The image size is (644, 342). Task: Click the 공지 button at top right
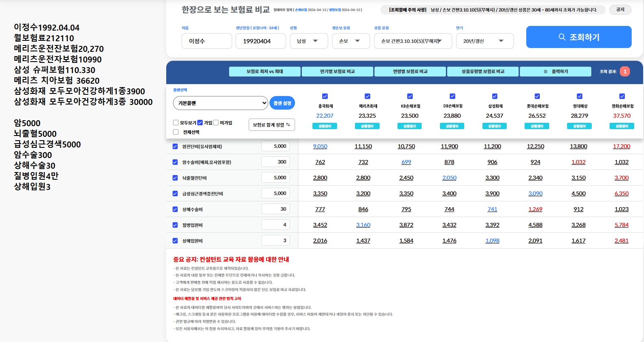(620, 9)
